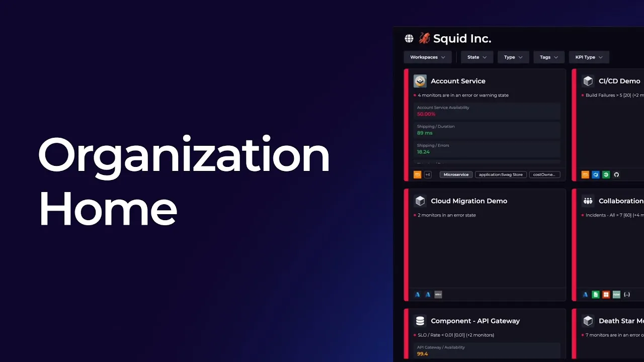Open the Component - API Gateway title
Viewport: 644px width, 362px height.
pos(475,321)
